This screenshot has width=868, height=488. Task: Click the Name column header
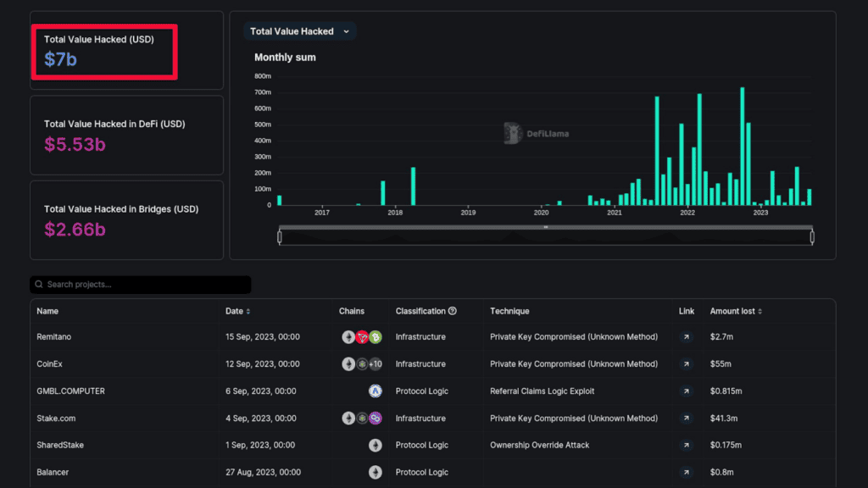(47, 311)
